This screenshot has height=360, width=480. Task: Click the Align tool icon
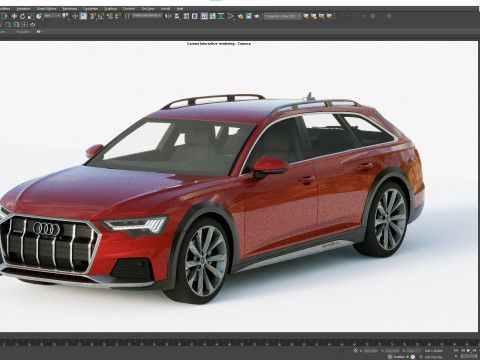177,16
